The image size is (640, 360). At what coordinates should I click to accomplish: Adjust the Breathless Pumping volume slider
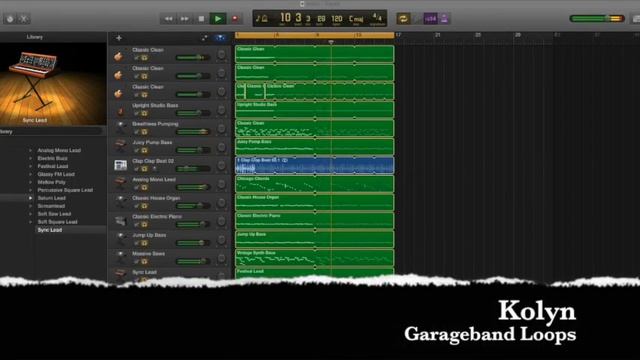pyautogui.click(x=193, y=131)
